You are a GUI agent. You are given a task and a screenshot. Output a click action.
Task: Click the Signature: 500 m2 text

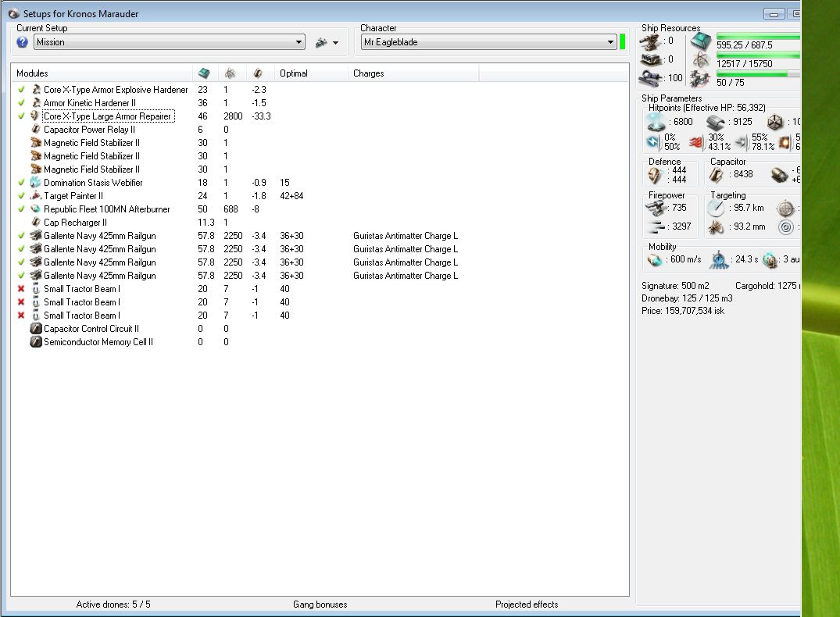point(675,286)
